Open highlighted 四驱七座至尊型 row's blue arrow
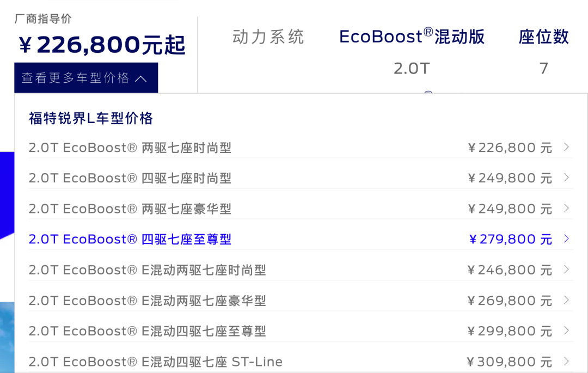 point(567,239)
